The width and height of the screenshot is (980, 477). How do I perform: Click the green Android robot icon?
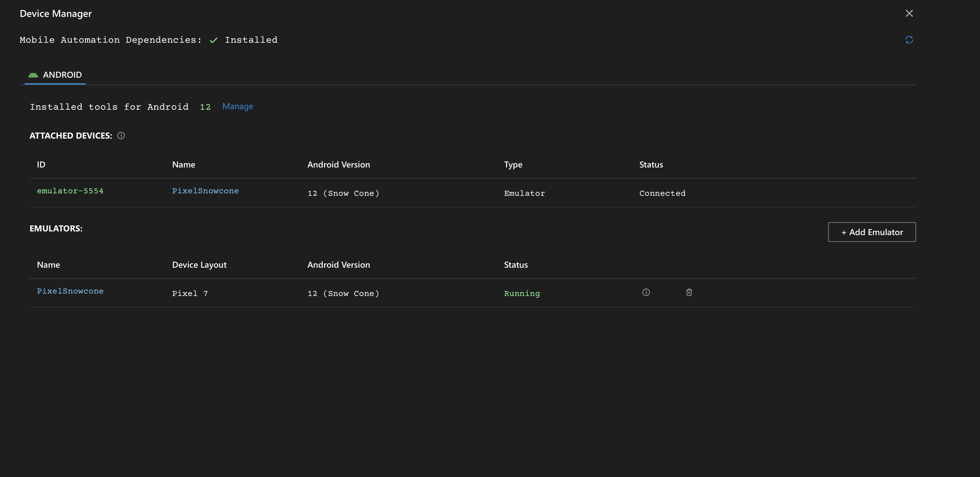pyautogui.click(x=33, y=75)
